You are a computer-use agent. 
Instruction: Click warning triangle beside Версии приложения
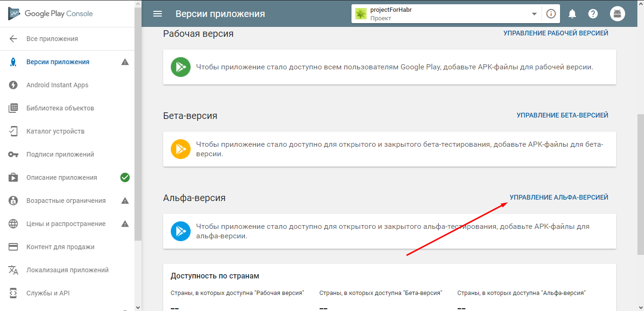tap(125, 62)
